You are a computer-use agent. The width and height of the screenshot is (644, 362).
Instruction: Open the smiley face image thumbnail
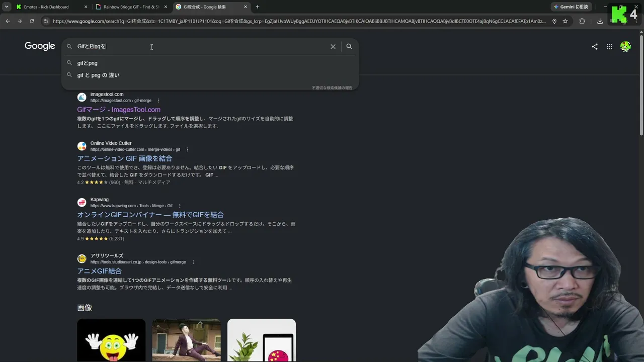coord(111,340)
